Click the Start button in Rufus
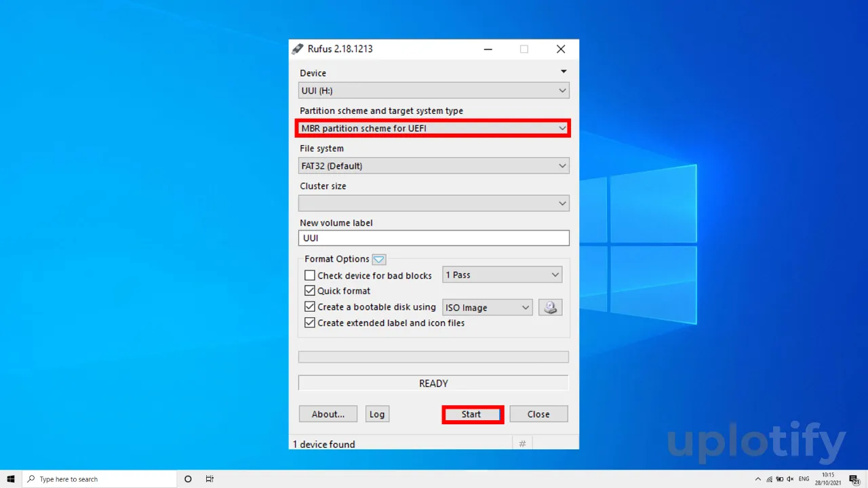The height and width of the screenshot is (488, 868). click(472, 414)
